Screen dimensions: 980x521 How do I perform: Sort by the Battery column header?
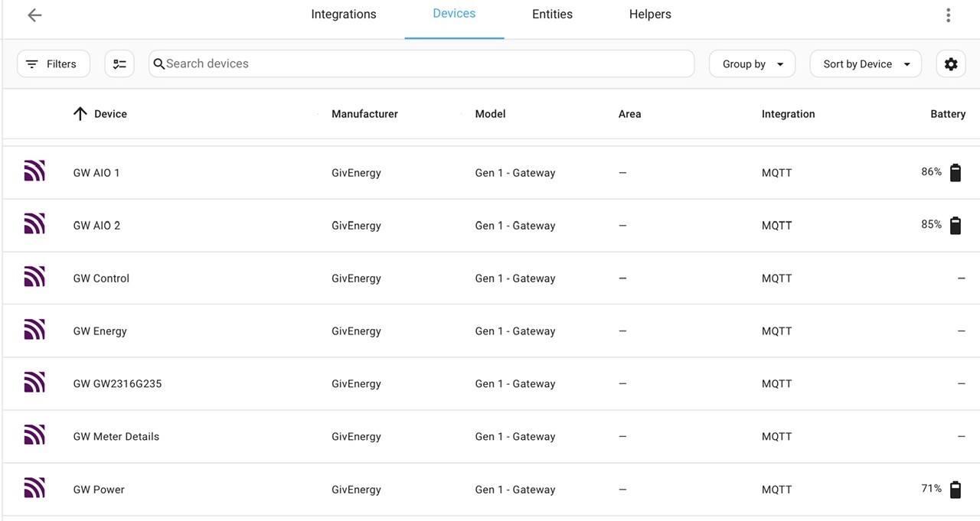coord(948,114)
